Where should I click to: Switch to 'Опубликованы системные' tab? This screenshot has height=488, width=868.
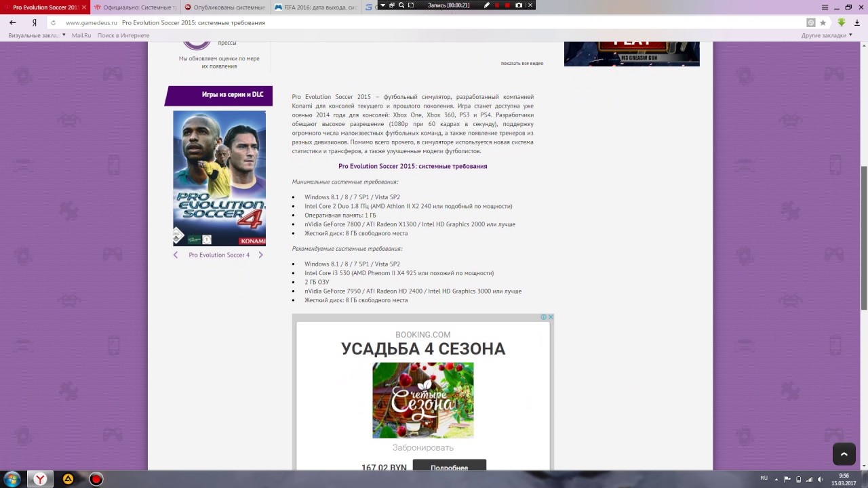pyautogui.click(x=225, y=7)
